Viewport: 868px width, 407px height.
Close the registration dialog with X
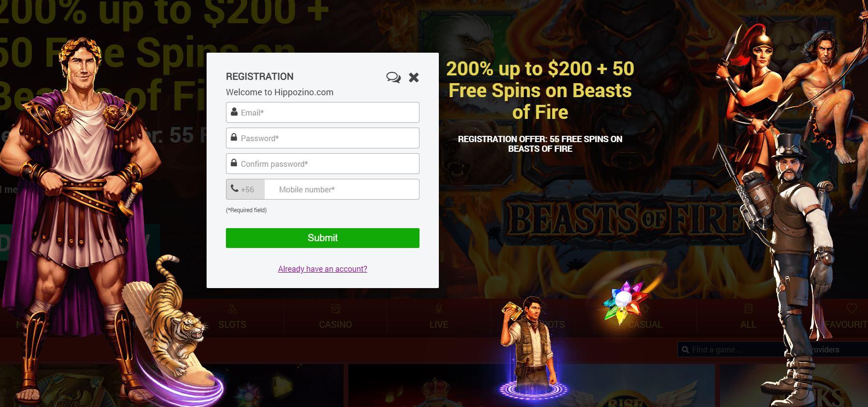click(x=414, y=77)
